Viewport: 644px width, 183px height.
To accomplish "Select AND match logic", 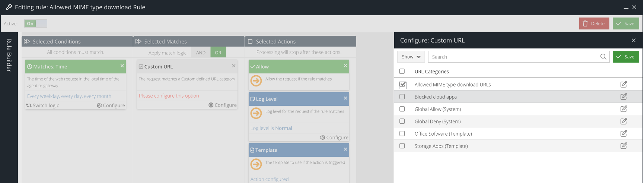I will tap(201, 53).
